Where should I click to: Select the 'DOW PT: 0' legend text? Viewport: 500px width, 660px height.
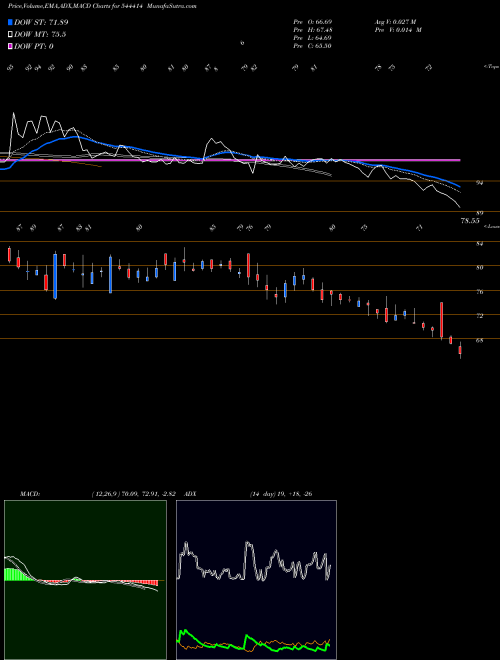pos(34,46)
